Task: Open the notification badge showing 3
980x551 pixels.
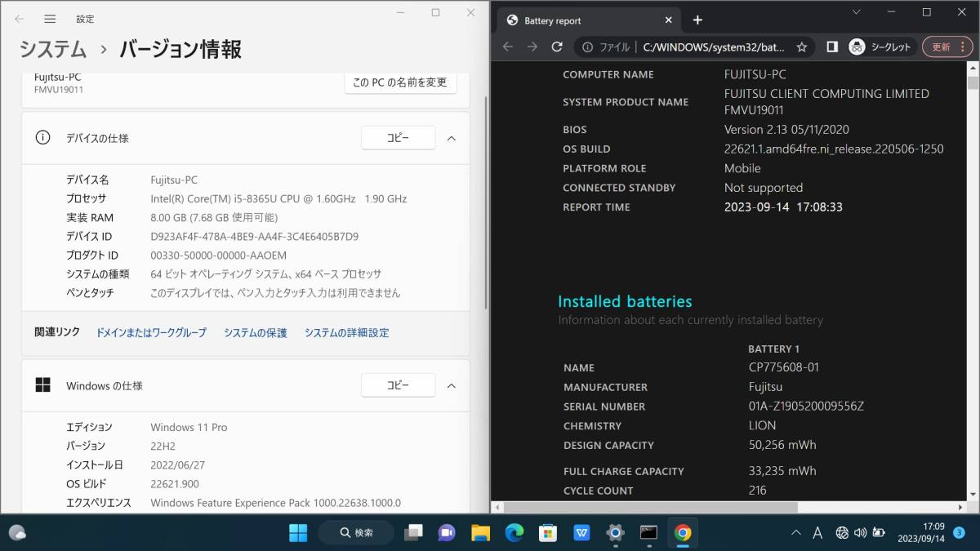Action: pos(959,533)
